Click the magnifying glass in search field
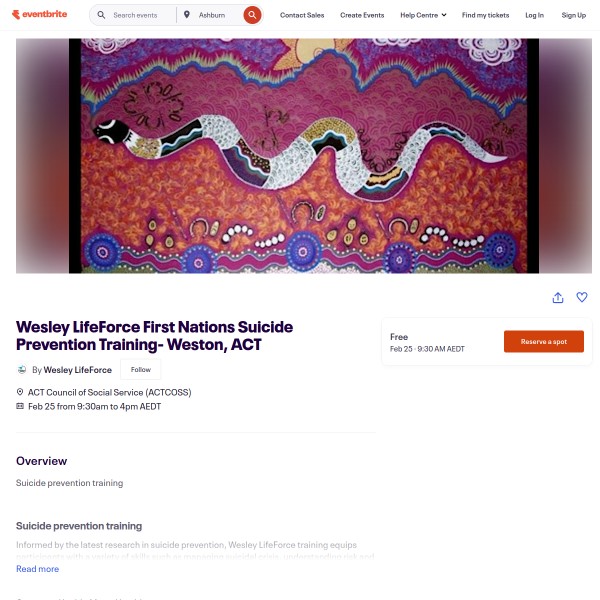600x600 pixels. point(101,15)
